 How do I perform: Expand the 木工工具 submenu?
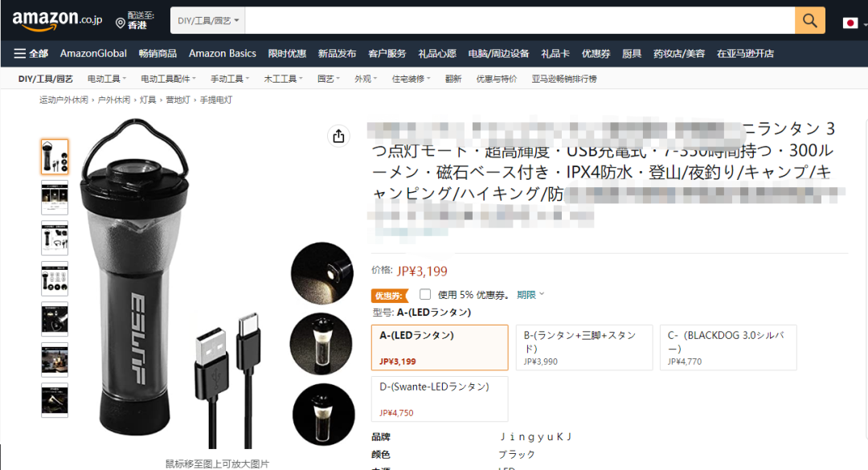point(284,79)
